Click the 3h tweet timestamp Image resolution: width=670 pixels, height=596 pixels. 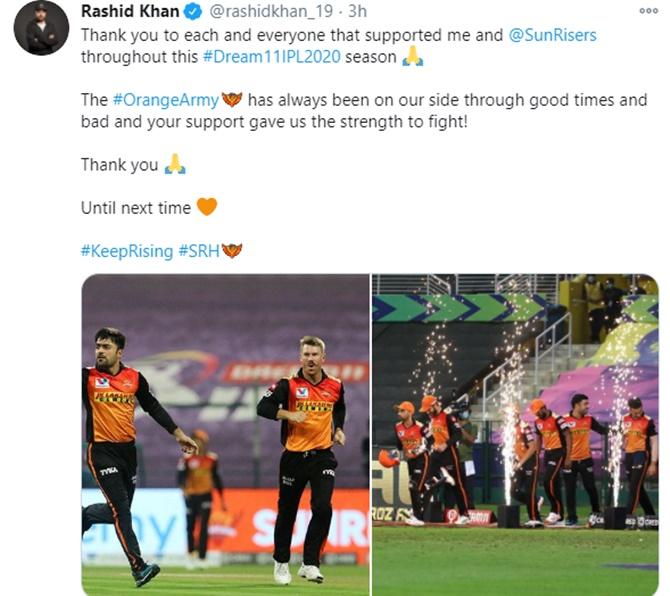coord(358,12)
